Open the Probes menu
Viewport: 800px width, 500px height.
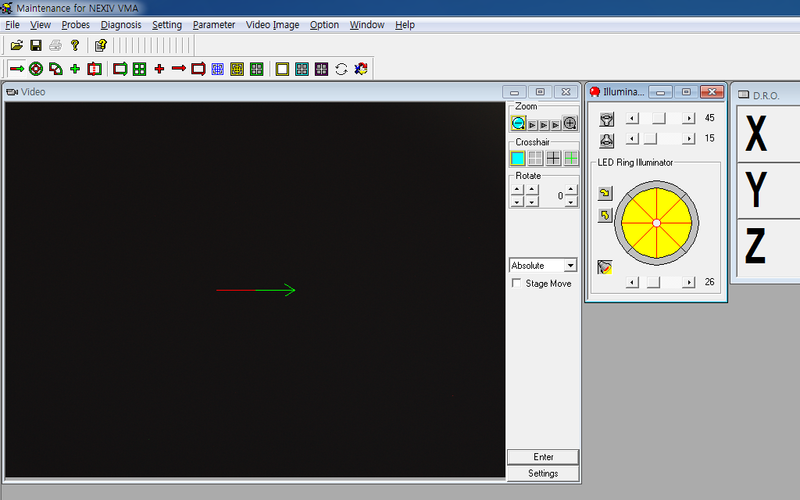click(75, 24)
